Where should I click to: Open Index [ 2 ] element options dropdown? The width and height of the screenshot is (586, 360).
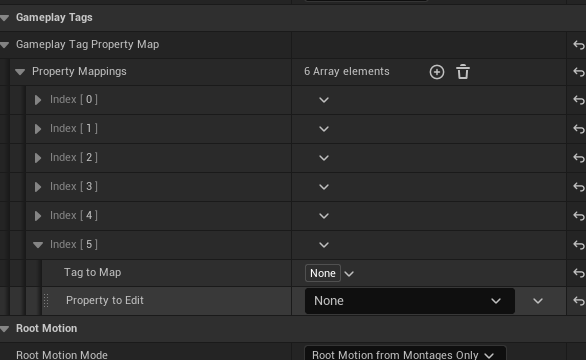[x=324, y=158]
